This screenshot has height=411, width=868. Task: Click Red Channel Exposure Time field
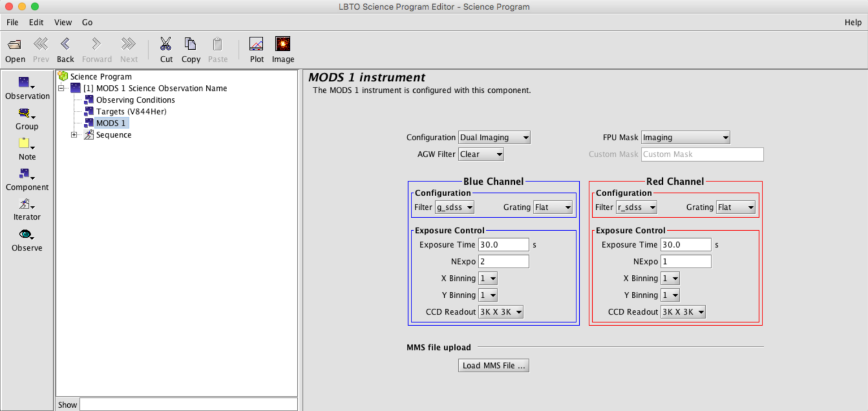point(686,245)
